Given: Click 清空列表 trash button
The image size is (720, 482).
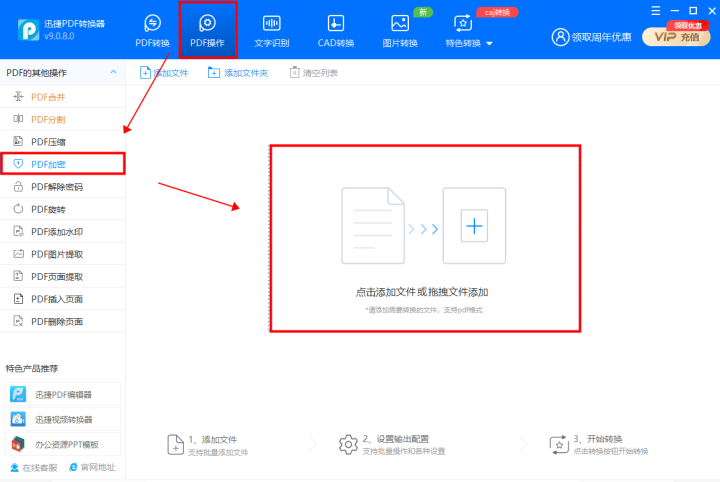Looking at the screenshot, I should tap(314, 73).
